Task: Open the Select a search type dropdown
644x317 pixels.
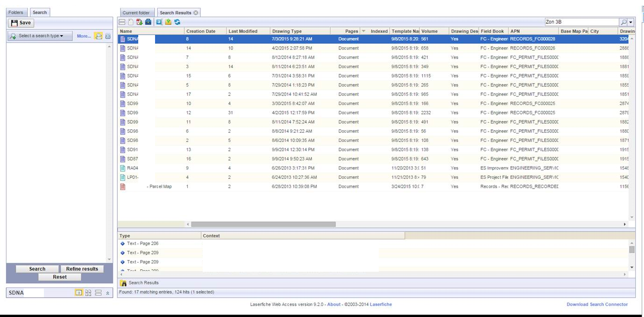Action: pyautogui.click(x=40, y=36)
